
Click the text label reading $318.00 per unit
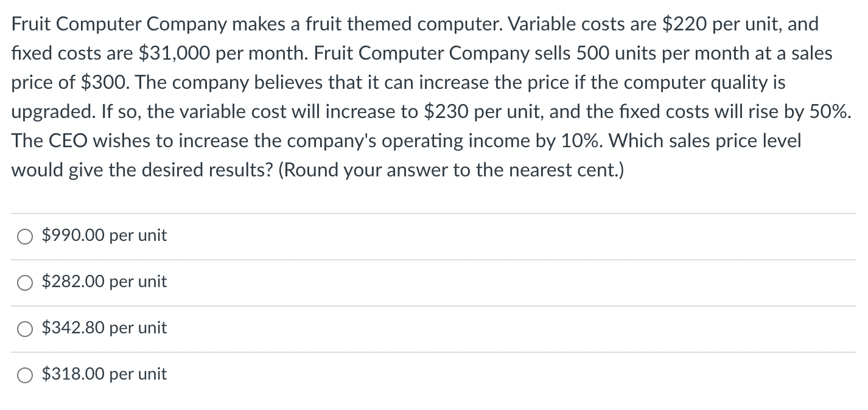tap(104, 374)
